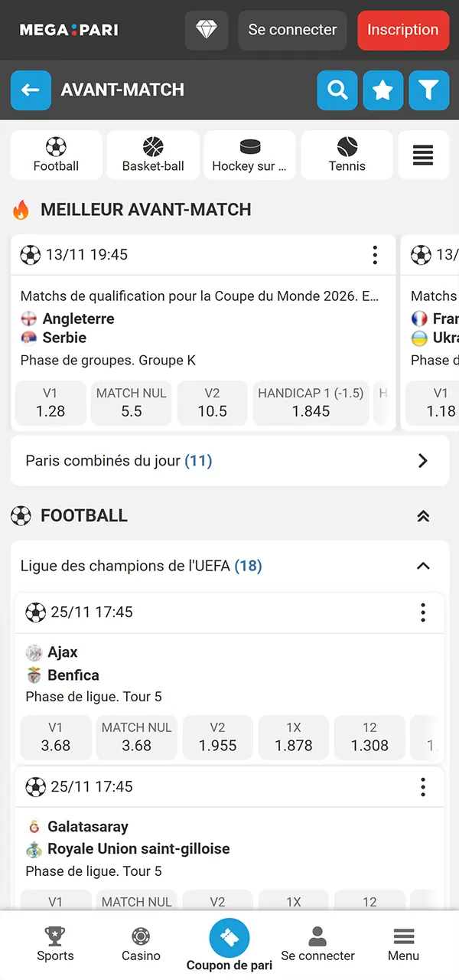Open options for the Angleterre-Serbie match
The width and height of the screenshot is (459, 980).
[375, 255]
